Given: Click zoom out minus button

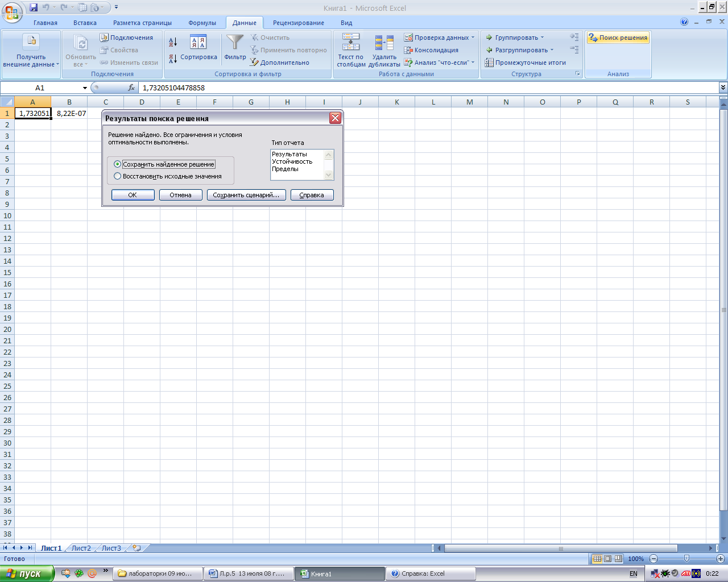Looking at the screenshot, I should coord(653,559).
